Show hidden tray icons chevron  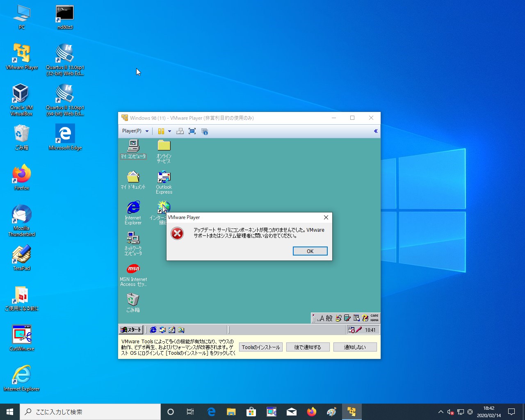point(441,412)
